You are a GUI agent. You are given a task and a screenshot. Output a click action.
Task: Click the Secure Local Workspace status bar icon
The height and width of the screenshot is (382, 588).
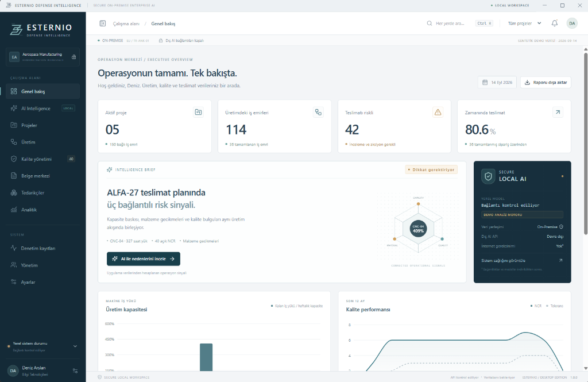click(x=100, y=377)
